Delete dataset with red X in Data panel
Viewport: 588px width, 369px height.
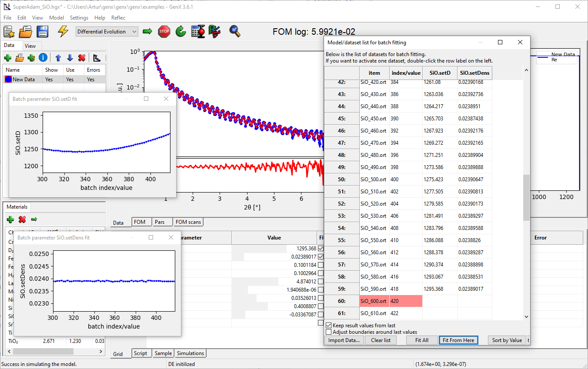click(x=81, y=57)
